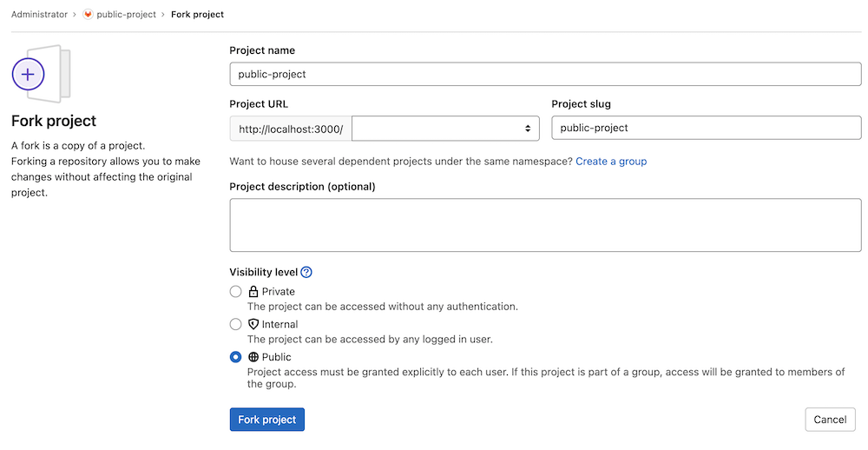Select the Private visibility radio button

235,292
